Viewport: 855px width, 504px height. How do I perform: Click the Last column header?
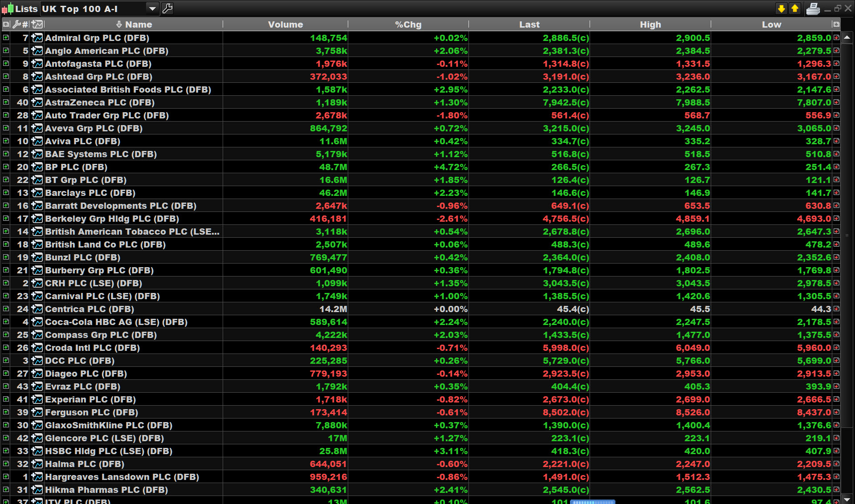529,24
